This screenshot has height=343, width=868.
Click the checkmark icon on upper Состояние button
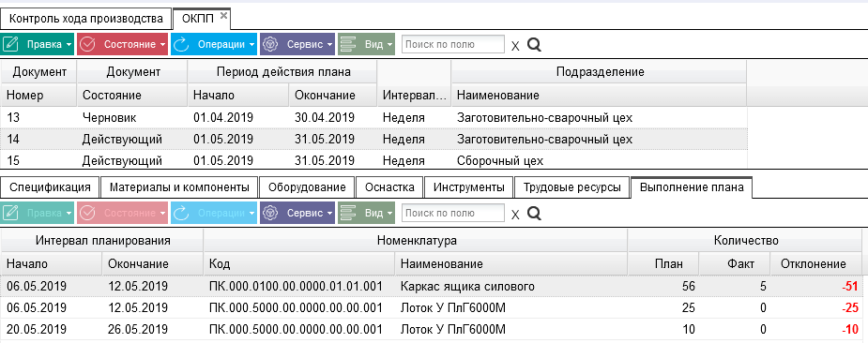click(87, 44)
